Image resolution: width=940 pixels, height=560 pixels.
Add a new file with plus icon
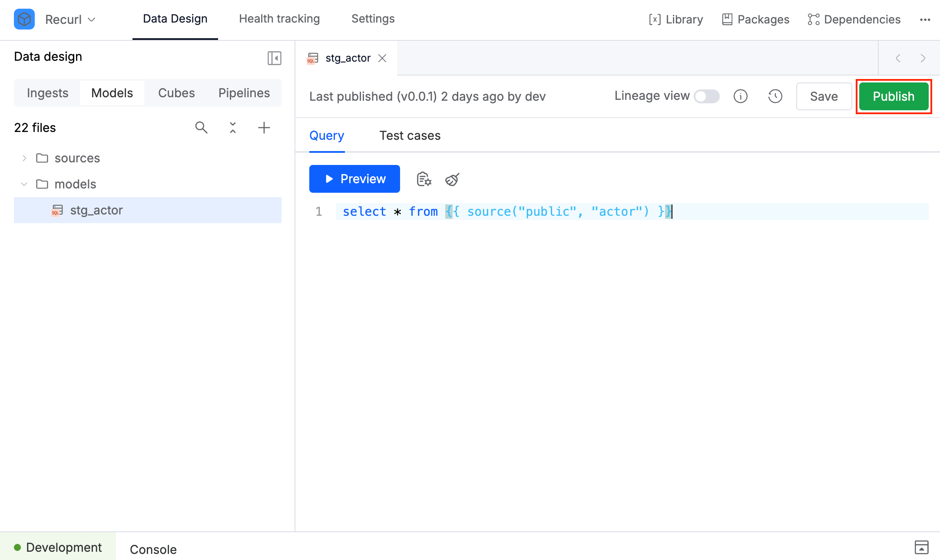pos(264,128)
